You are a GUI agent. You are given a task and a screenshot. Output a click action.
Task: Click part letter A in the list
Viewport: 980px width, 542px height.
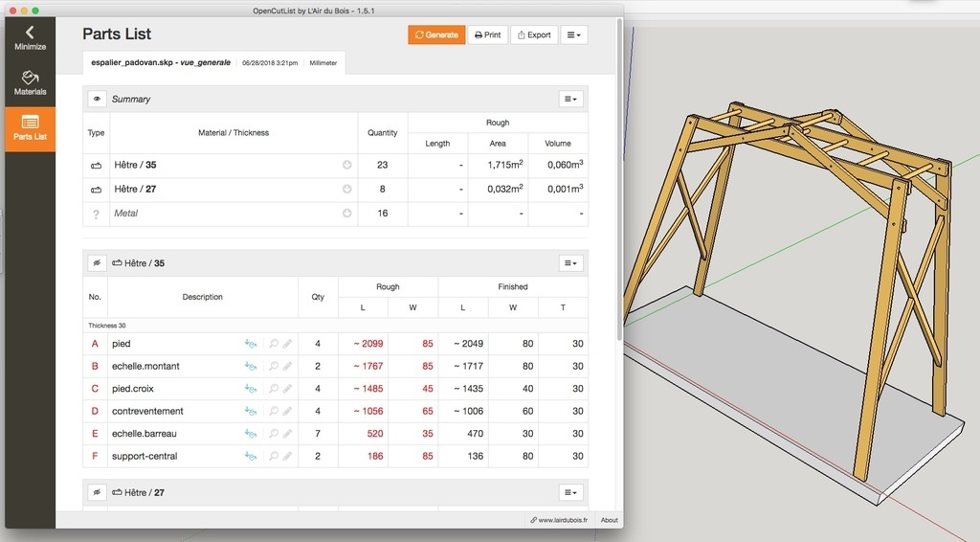pyautogui.click(x=95, y=344)
